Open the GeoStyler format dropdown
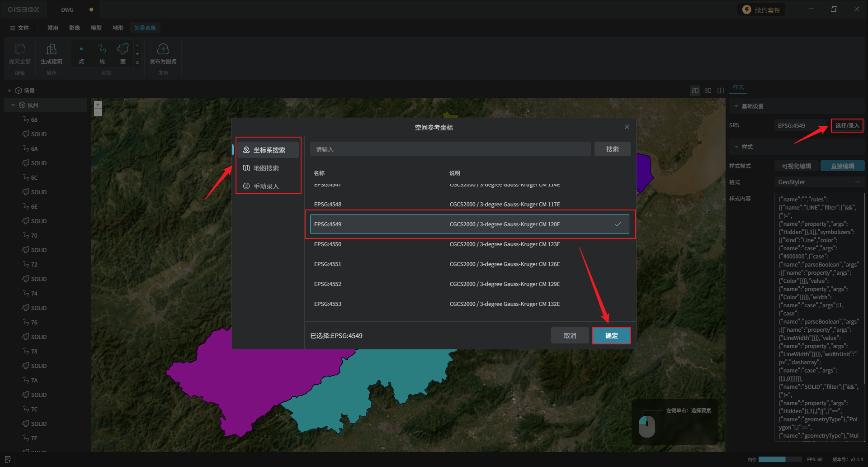868x467 pixels. pyautogui.click(x=818, y=182)
